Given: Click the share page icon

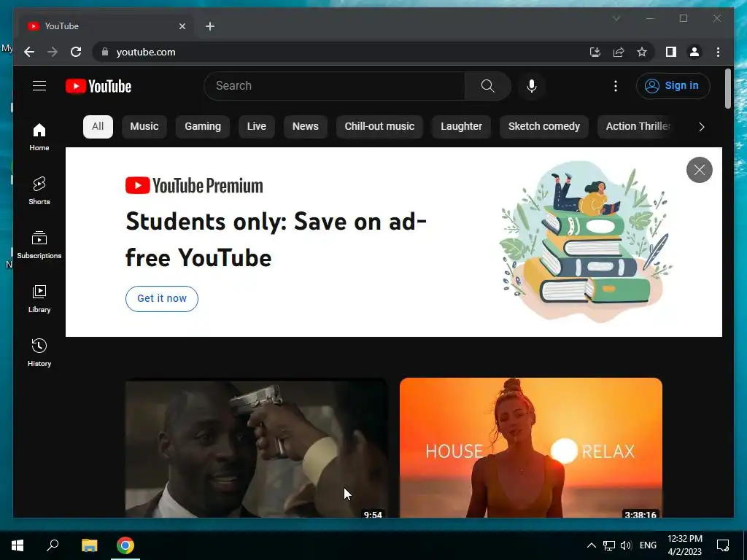Looking at the screenshot, I should pos(619,52).
